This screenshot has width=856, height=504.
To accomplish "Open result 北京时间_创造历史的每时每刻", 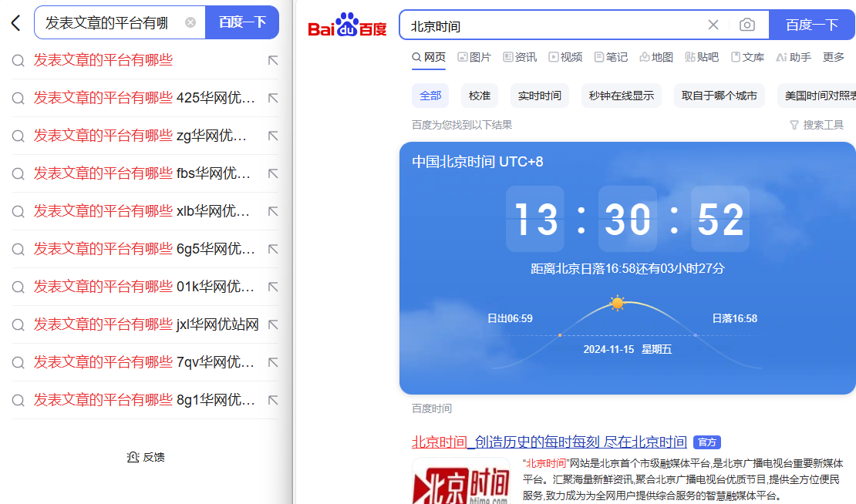I will point(549,442).
